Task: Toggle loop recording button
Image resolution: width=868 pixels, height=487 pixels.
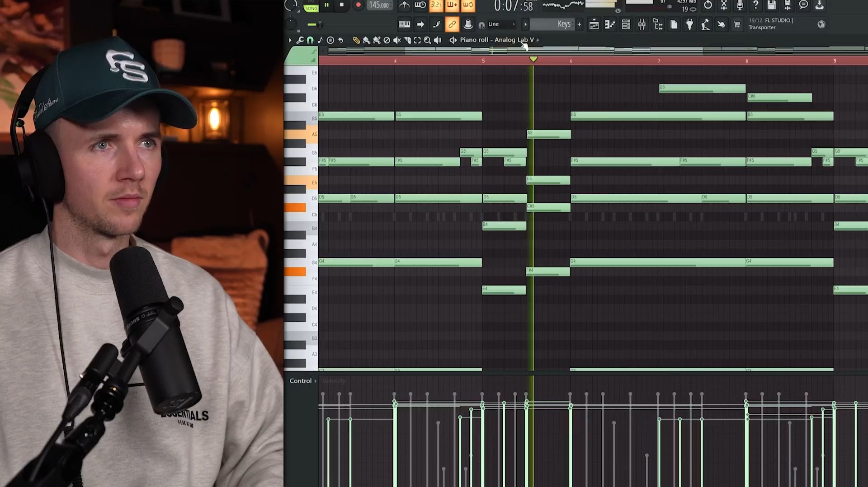Action: [468, 5]
